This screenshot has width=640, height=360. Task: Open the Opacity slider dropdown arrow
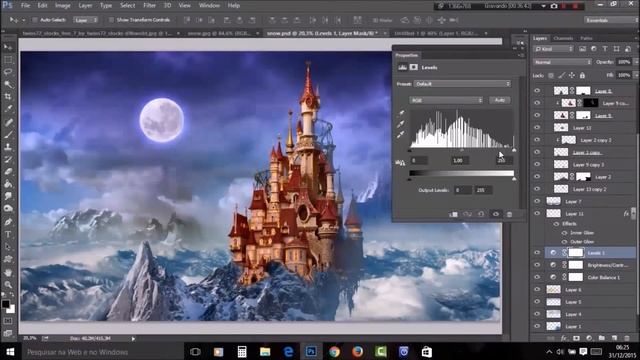(636, 62)
